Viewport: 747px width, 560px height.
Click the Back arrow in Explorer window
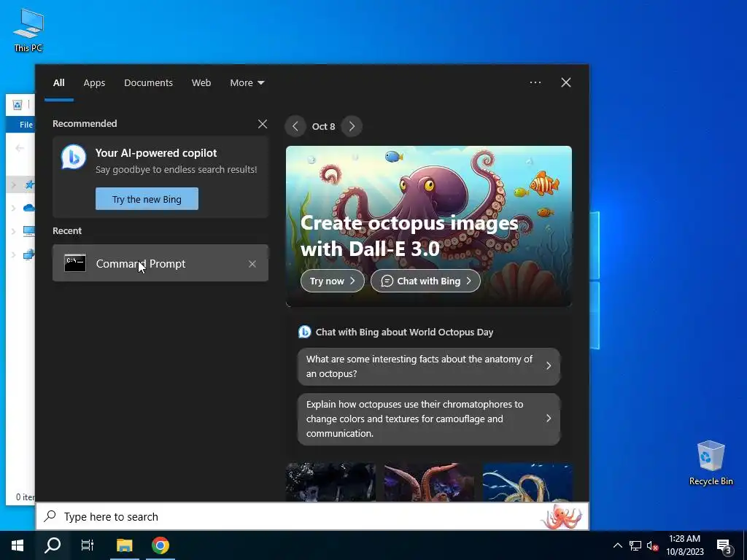tap(20, 148)
